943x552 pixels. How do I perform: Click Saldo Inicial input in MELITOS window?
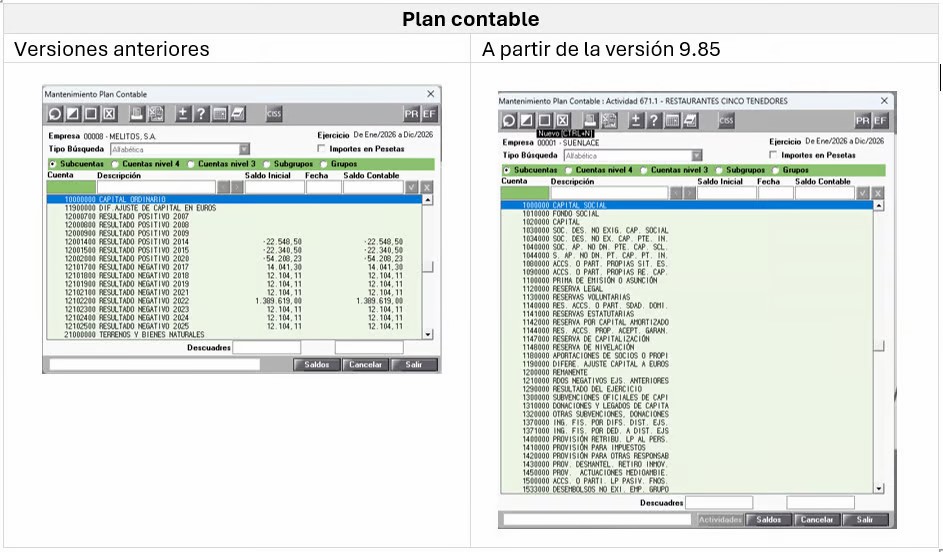pyautogui.click(x=274, y=187)
